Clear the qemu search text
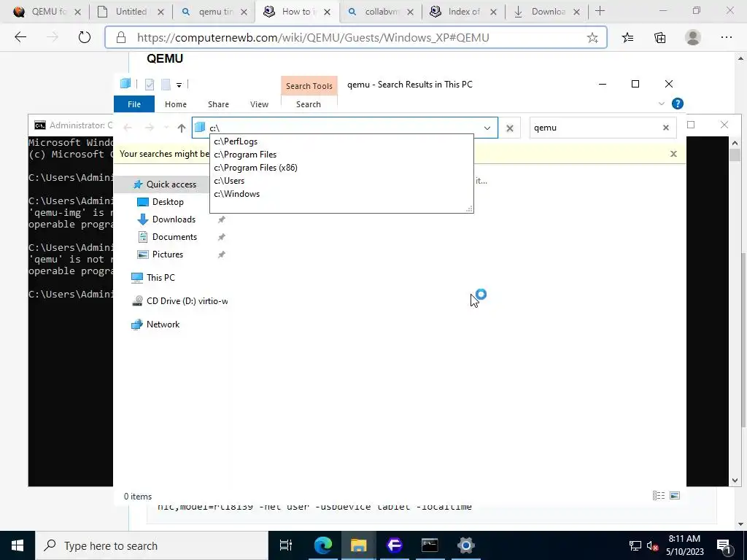 click(x=666, y=128)
